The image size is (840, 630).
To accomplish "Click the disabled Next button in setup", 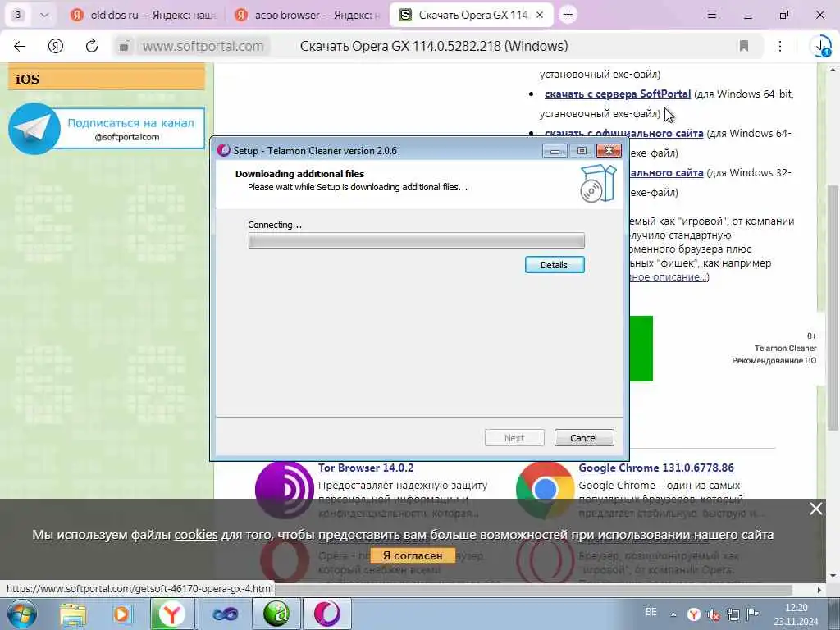I will (514, 438).
